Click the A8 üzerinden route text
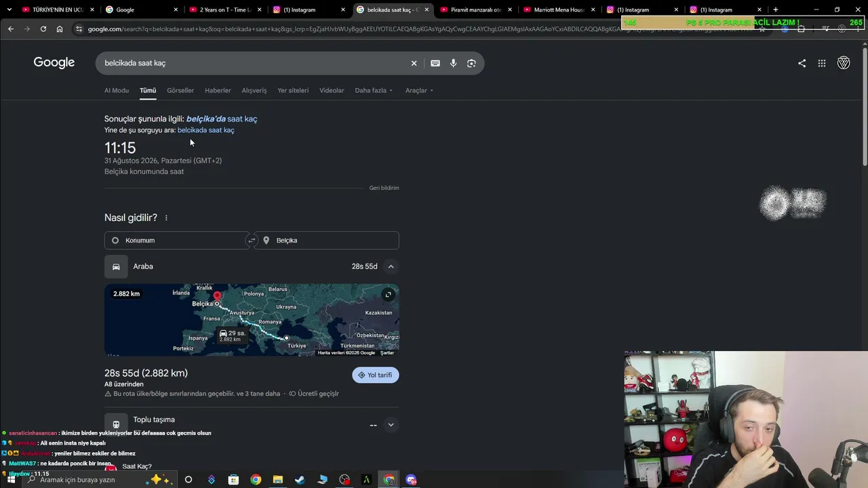The width and height of the screenshot is (868, 488). (124, 384)
